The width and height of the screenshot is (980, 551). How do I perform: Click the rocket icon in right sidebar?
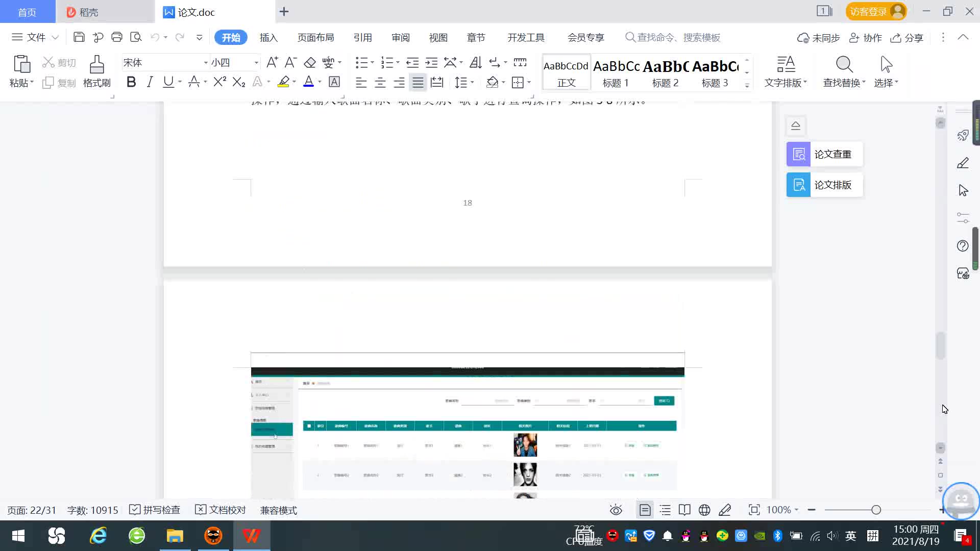pos(963,135)
